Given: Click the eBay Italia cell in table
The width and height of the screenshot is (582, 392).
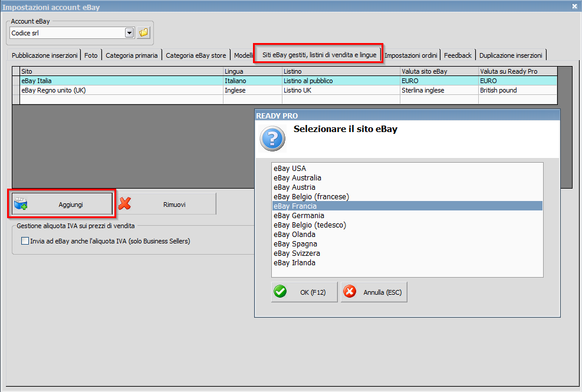Looking at the screenshot, I should 121,81.
